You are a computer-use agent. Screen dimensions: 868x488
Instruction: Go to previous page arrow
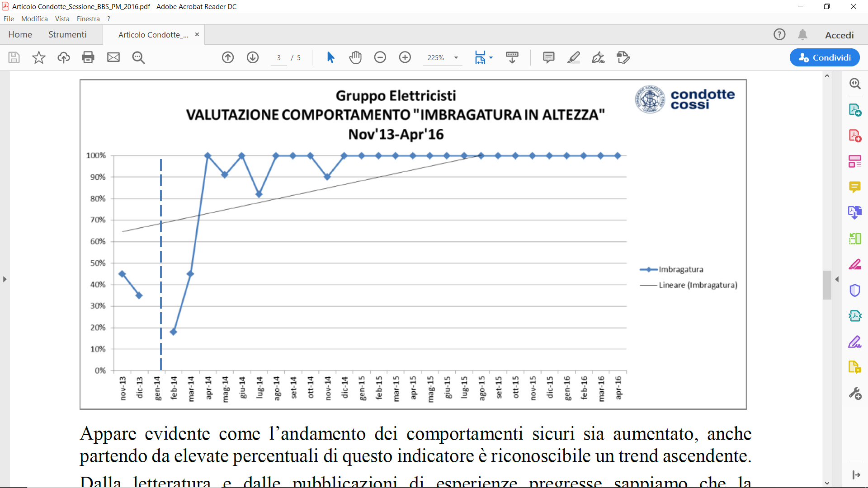click(x=228, y=57)
